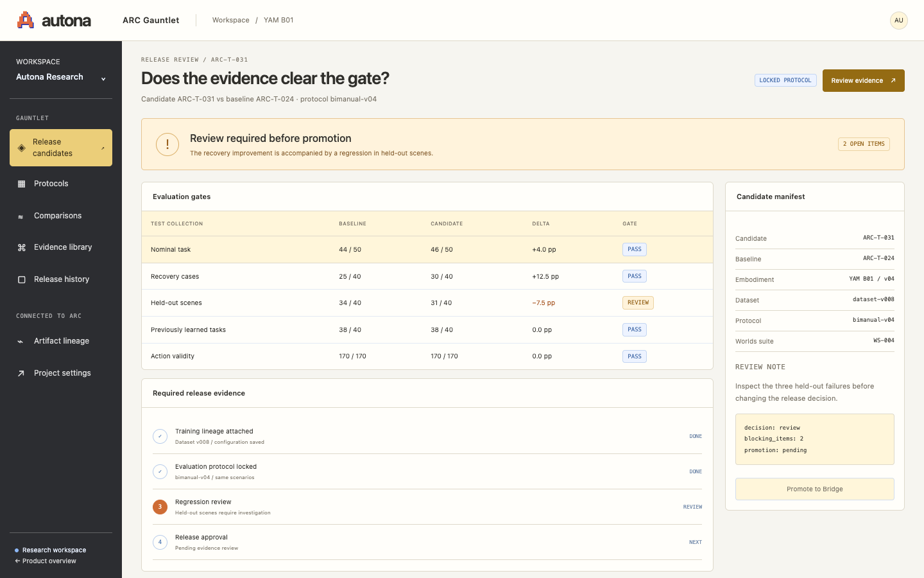Click the Comparisons icon in sidebar
924x578 pixels.
(x=21, y=216)
